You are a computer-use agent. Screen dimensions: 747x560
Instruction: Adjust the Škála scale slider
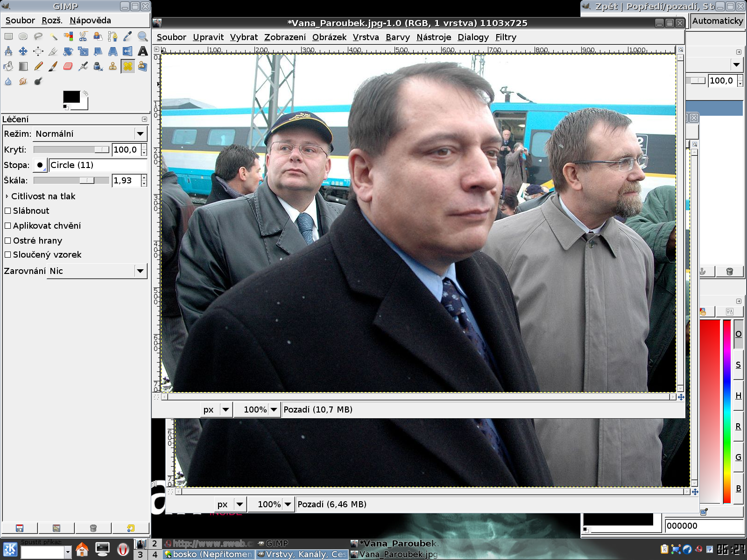click(71, 181)
